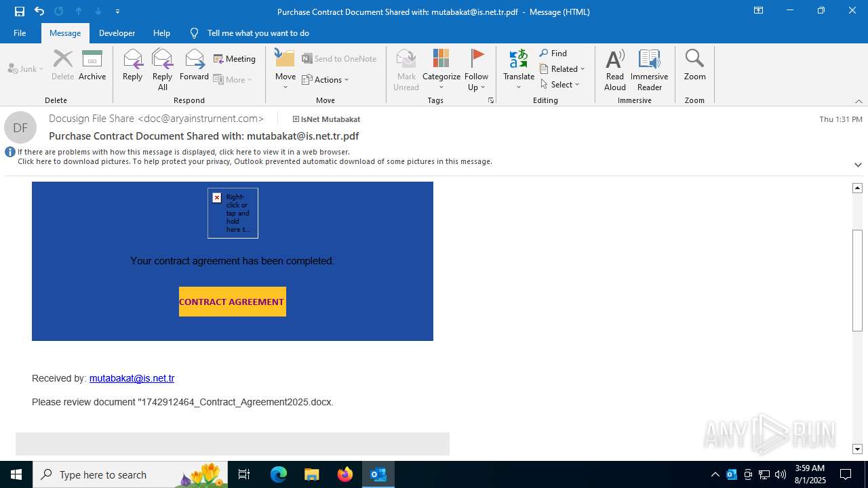Show hidden system tray icons
This screenshot has height=488, width=868.
click(x=715, y=474)
